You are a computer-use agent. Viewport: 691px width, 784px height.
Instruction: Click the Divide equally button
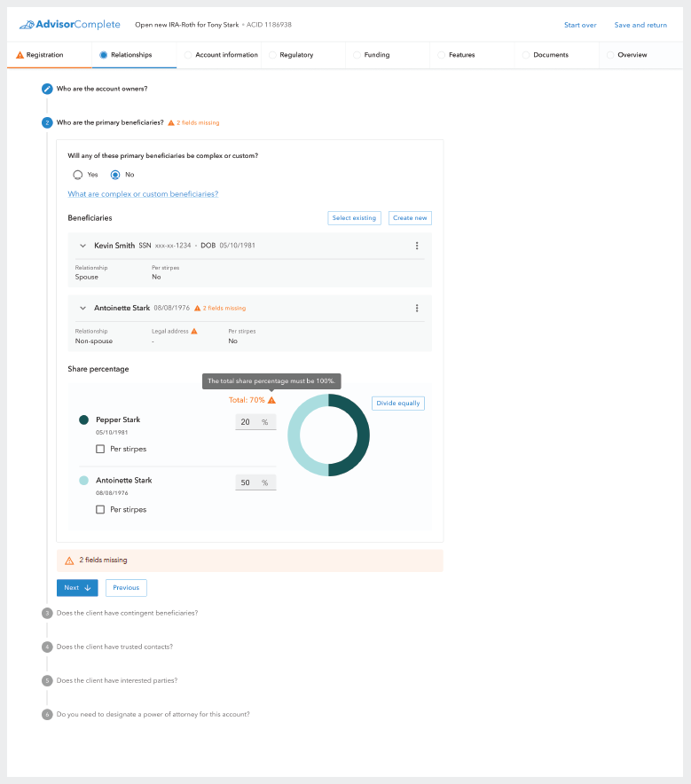coord(397,403)
